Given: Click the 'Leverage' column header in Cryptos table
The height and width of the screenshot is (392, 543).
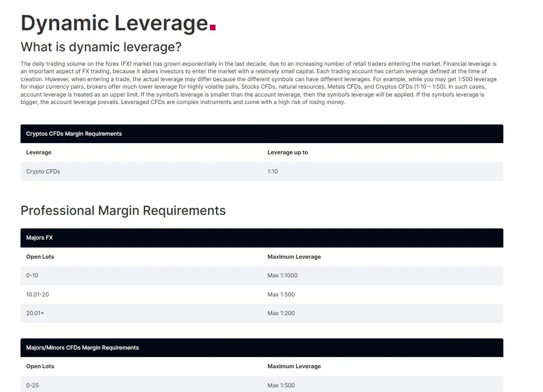Looking at the screenshot, I should 39,152.
